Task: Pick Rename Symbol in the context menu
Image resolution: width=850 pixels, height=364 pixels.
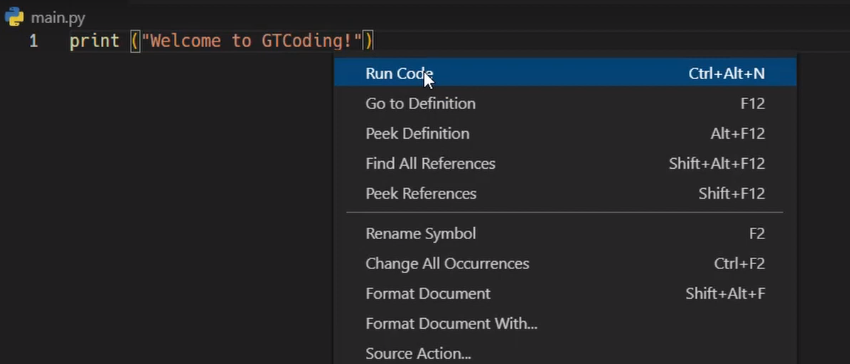Action: (565, 234)
